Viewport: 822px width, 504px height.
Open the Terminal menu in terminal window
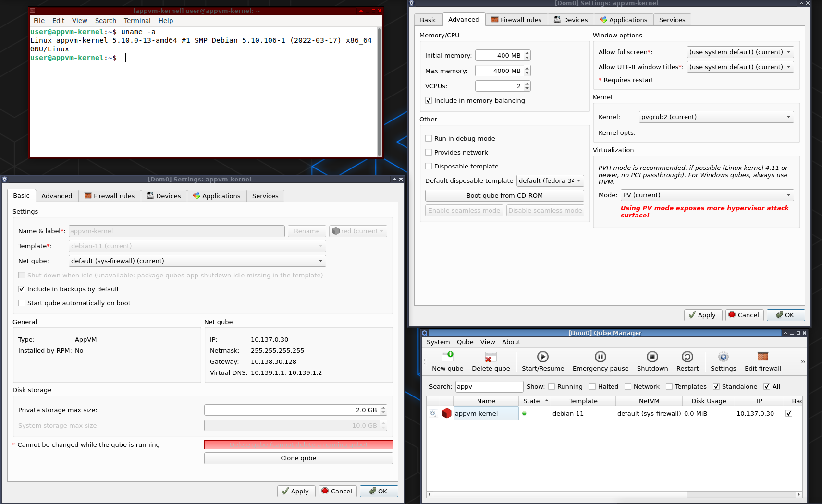point(137,21)
